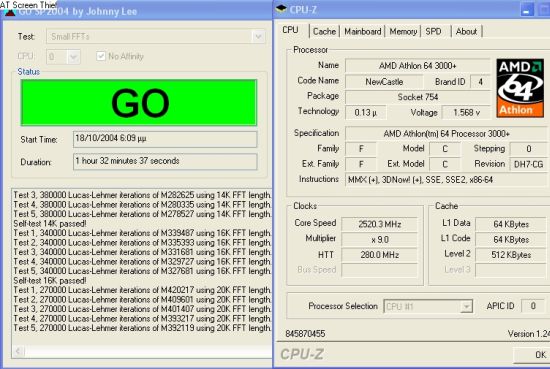The height and width of the screenshot is (369, 550).
Task: Open the About tab
Action: [467, 31]
